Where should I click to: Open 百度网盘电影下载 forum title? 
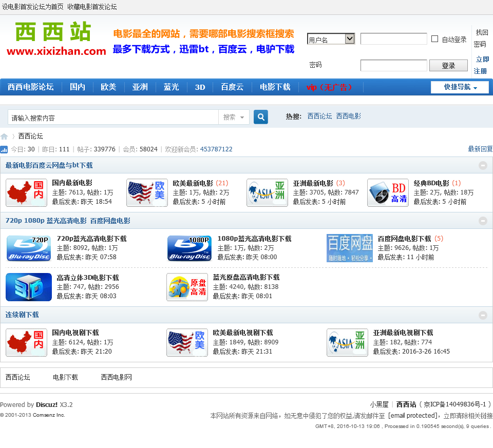(x=404, y=239)
